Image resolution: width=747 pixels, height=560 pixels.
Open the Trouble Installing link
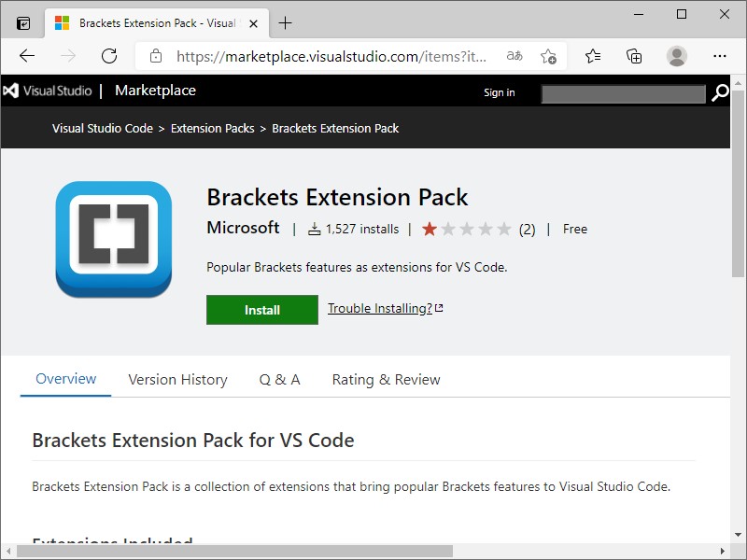coord(379,308)
